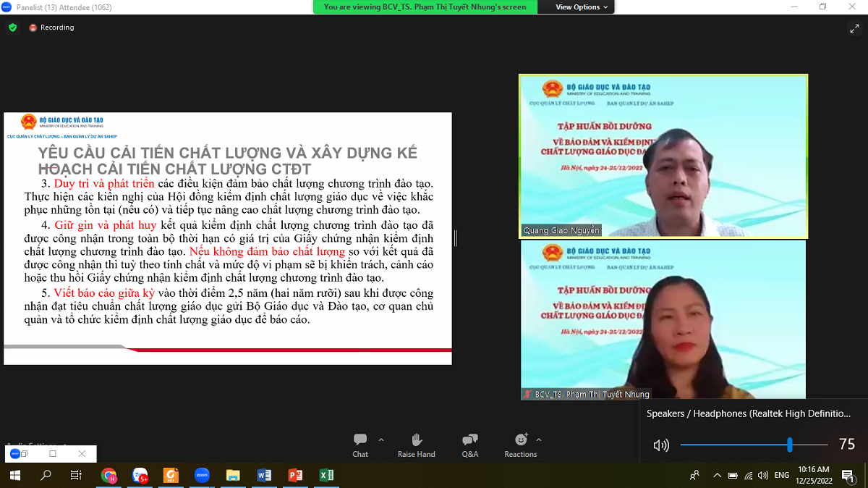Mute speakers using the volume flyout icon

tap(660, 445)
